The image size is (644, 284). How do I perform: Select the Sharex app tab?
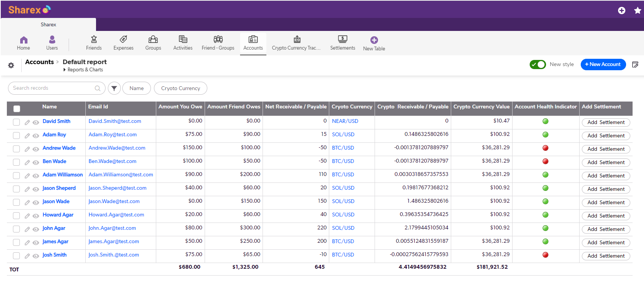(48, 24)
